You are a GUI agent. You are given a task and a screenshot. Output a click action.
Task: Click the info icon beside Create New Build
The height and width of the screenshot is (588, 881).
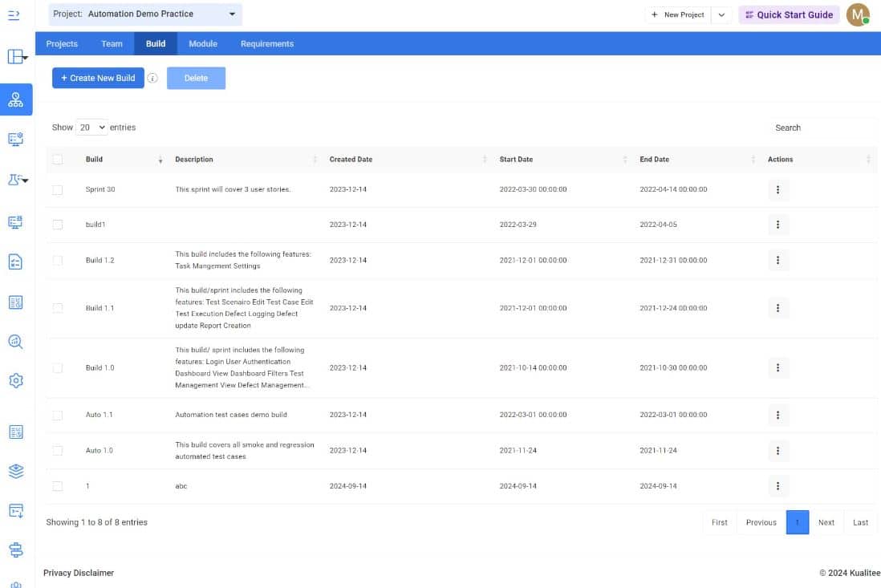click(x=152, y=78)
